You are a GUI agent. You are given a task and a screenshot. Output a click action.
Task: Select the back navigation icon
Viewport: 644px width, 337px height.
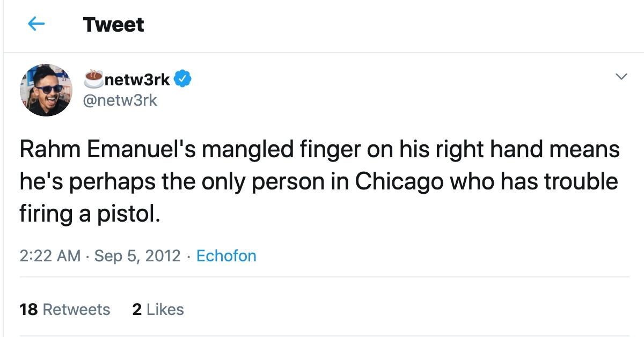(x=35, y=24)
